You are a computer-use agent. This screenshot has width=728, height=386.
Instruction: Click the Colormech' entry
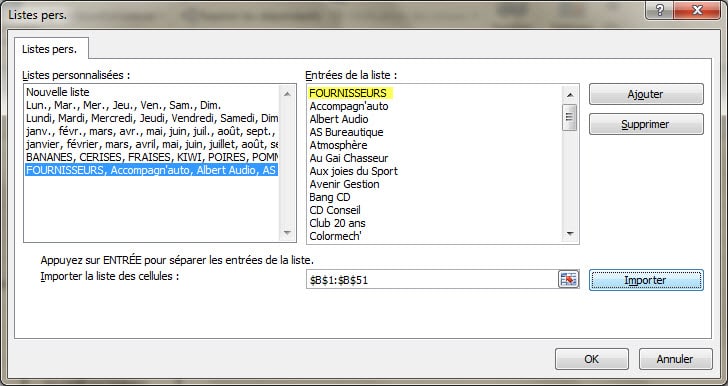point(336,236)
